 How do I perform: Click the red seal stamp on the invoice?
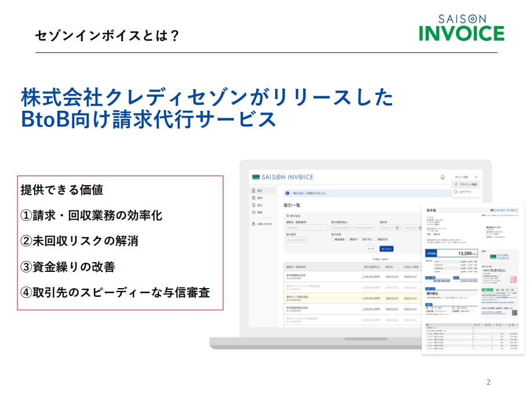click(513, 279)
